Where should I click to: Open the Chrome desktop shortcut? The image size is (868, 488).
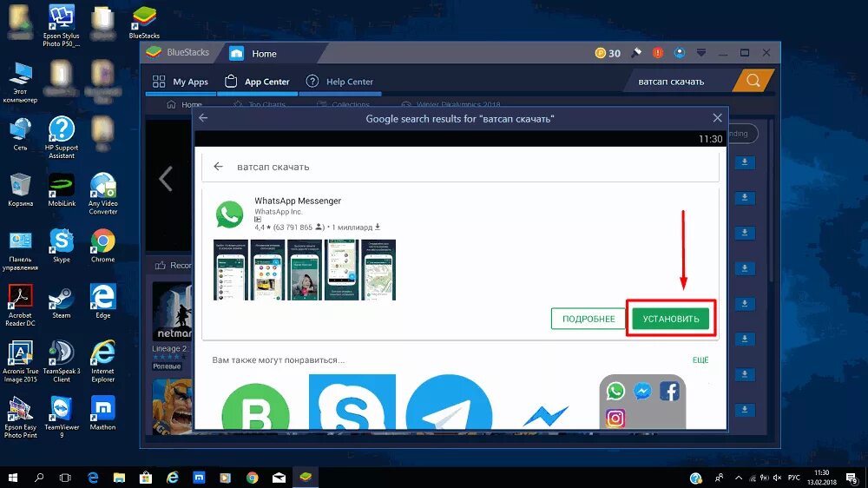(103, 246)
